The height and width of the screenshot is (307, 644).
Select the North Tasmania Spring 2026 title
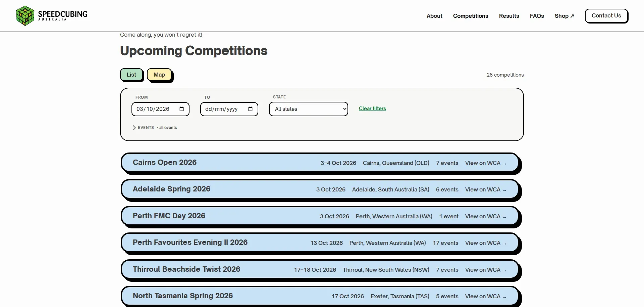183,296
